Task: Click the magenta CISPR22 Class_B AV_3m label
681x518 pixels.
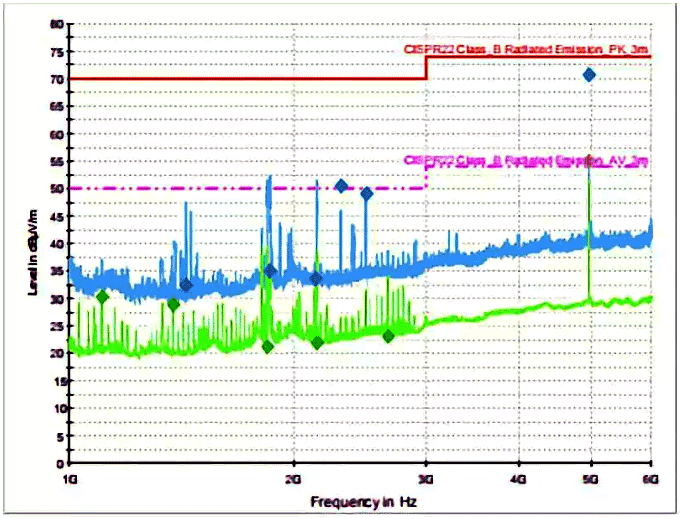Action: (x=525, y=160)
